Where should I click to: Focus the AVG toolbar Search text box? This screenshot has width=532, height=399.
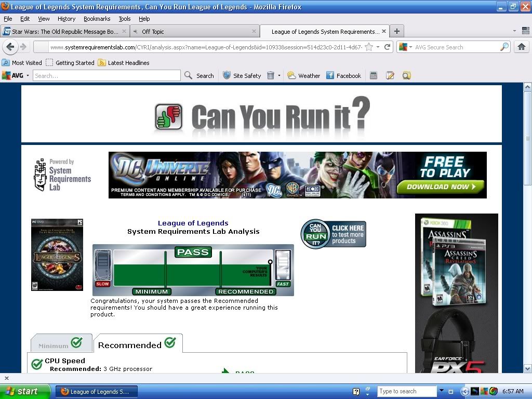pyautogui.click(x=107, y=76)
